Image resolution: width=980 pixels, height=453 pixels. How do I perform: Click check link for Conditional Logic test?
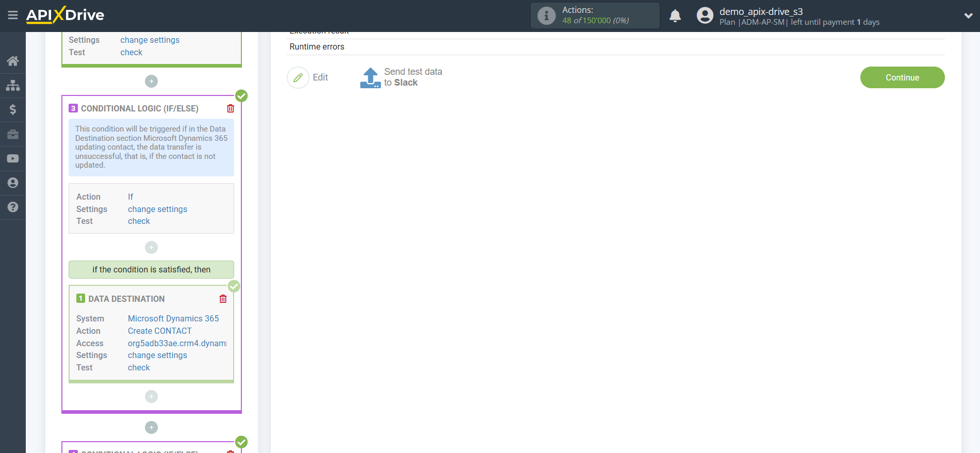point(139,221)
